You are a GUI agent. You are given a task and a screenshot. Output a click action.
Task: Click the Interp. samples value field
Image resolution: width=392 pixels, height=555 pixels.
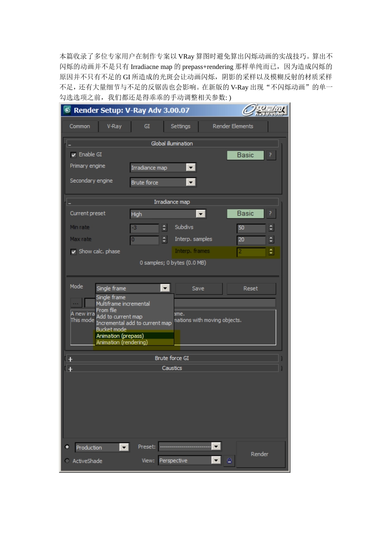point(251,240)
